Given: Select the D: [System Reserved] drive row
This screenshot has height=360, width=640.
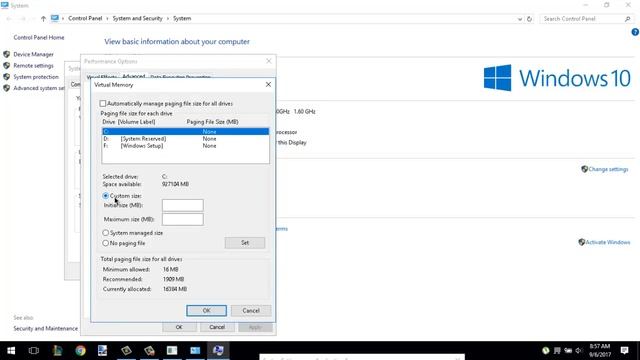Looking at the screenshot, I should (x=185, y=139).
